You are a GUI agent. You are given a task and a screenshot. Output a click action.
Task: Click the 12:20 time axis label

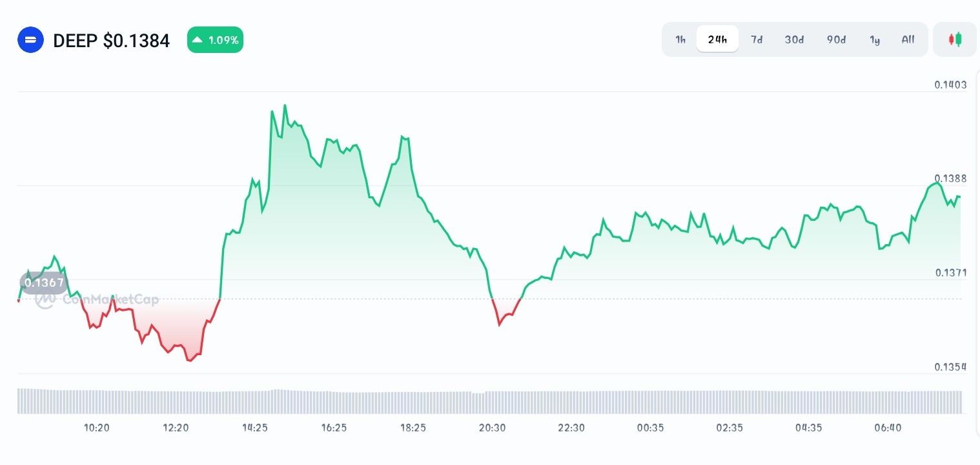click(176, 428)
